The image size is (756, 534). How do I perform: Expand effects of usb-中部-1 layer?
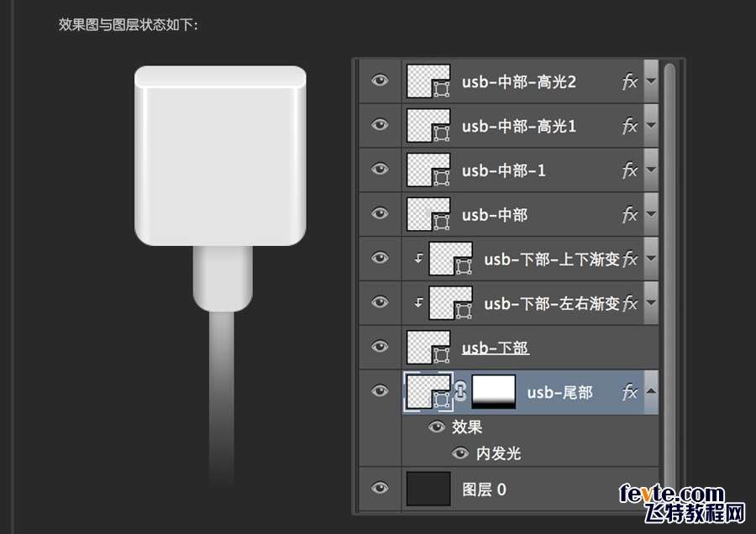point(651,170)
